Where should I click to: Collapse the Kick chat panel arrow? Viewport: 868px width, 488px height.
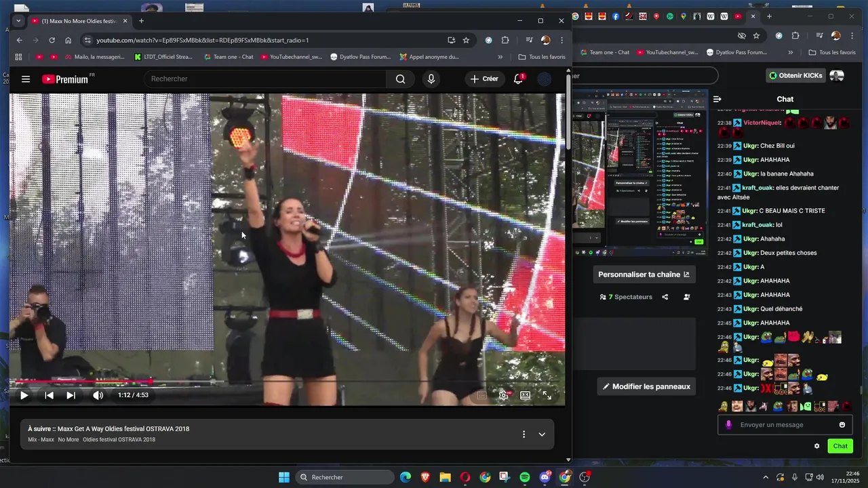[x=717, y=99]
